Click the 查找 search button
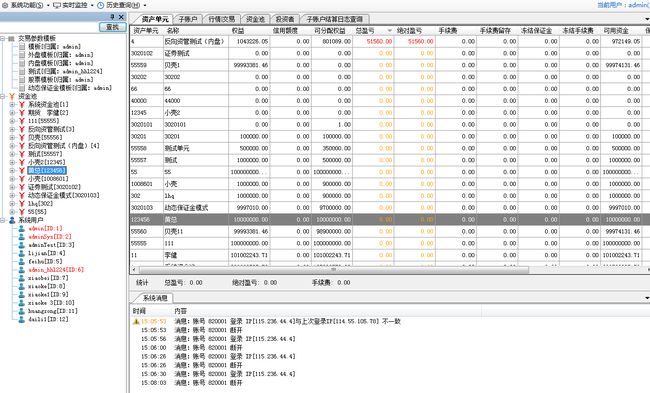Viewport: 650px width, 393px height. click(112, 27)
